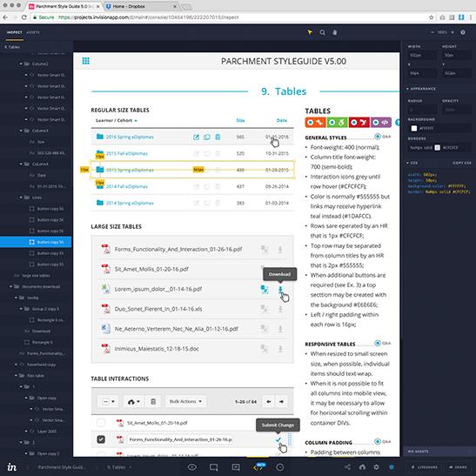This screenshot has width=476, height=476.
Task: Select Q&A radio beside GENERAL STYLES
Action: (x=378, y=137)
